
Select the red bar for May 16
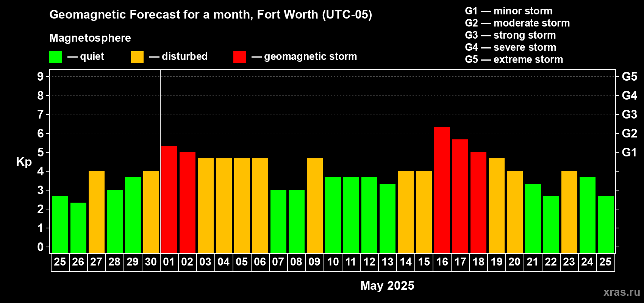click(x=442, y=190)
